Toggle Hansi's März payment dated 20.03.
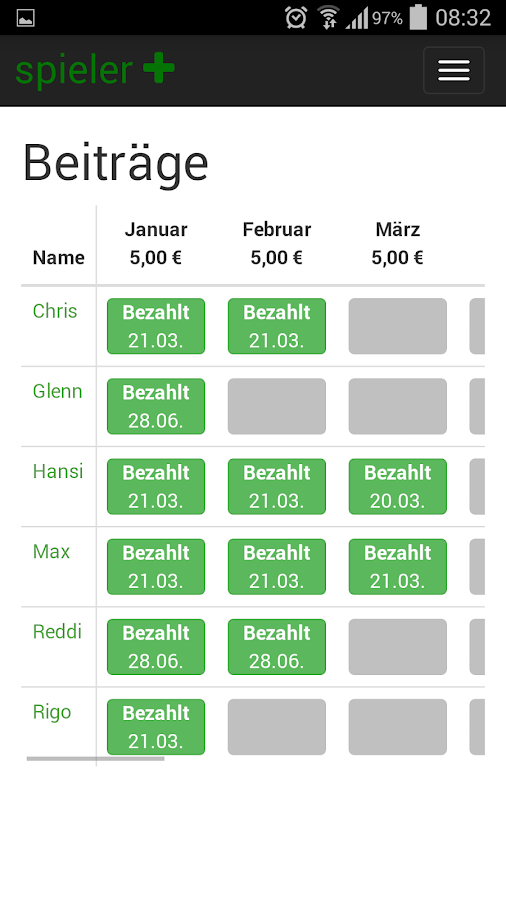Viewport: 506px width, 900px height. [398, 487]
